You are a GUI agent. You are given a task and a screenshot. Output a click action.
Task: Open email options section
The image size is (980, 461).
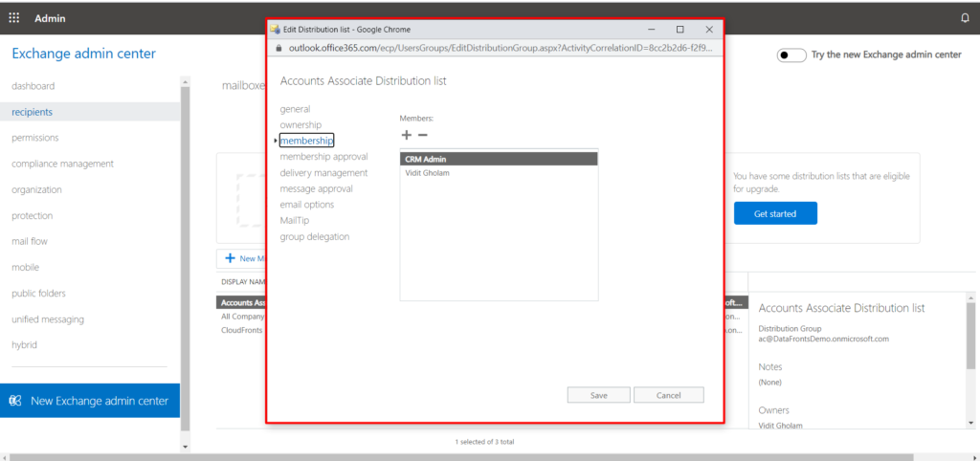pyautogui.click(x=307, y=205)
